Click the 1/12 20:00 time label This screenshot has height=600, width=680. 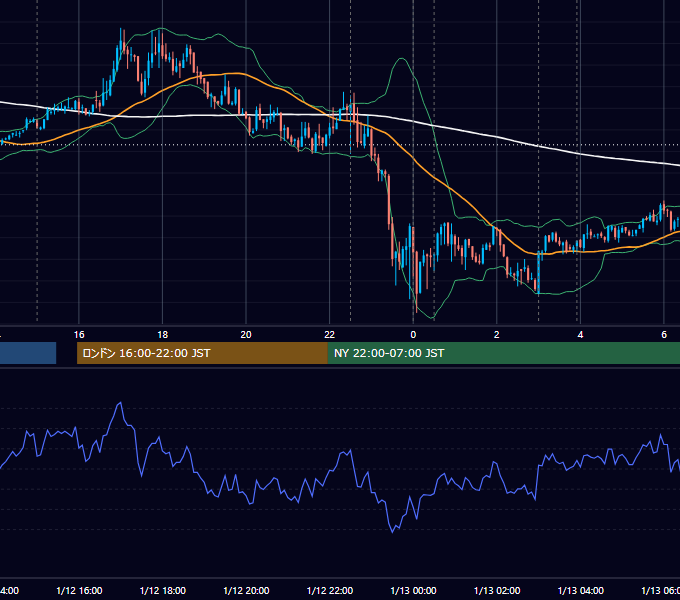tap(246, 590)
